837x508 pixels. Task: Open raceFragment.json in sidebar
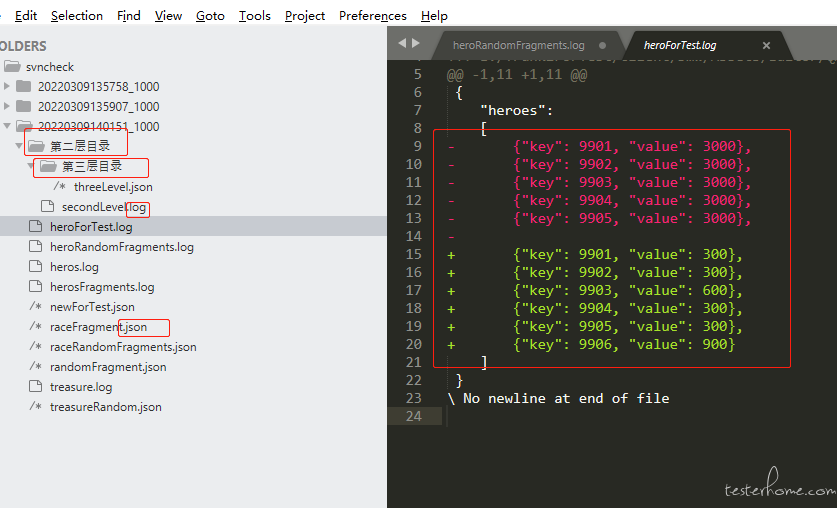(x=98, y=327)
